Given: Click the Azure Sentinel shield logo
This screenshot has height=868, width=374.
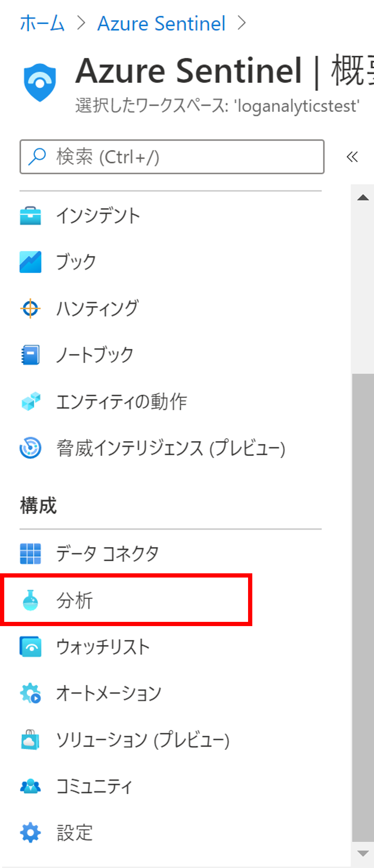Looking at the screenshot, I should click(40, 82).
